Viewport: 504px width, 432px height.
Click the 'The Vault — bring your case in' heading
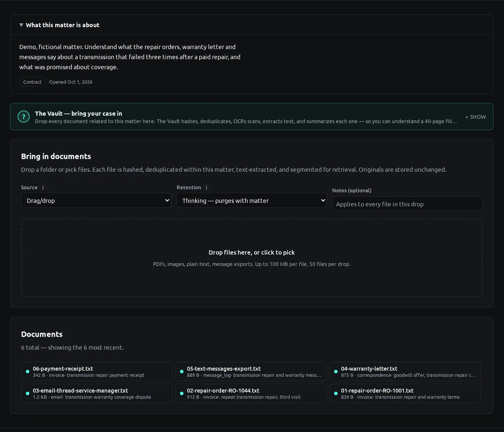pyautogui.click(x=78, y=113)
